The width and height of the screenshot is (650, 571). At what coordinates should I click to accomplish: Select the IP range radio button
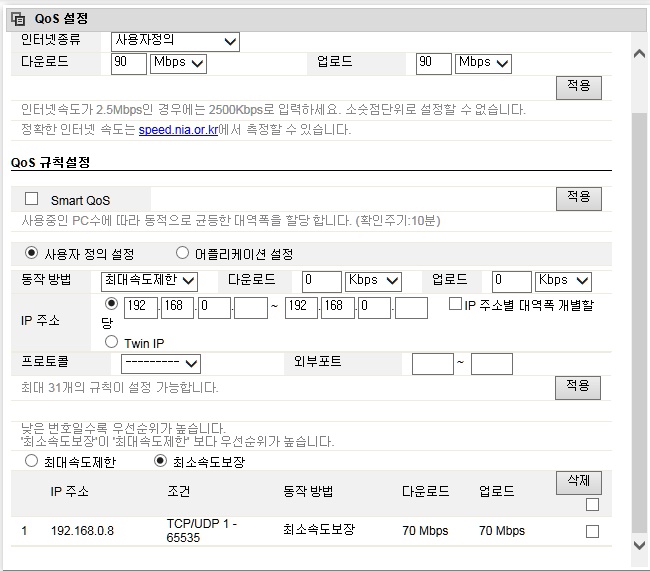pos(111,304)
